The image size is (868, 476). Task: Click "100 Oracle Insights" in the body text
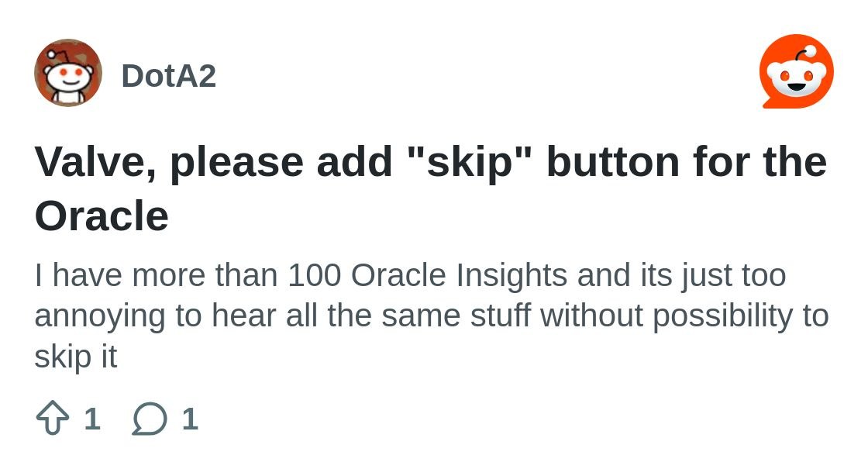(427, 275)
